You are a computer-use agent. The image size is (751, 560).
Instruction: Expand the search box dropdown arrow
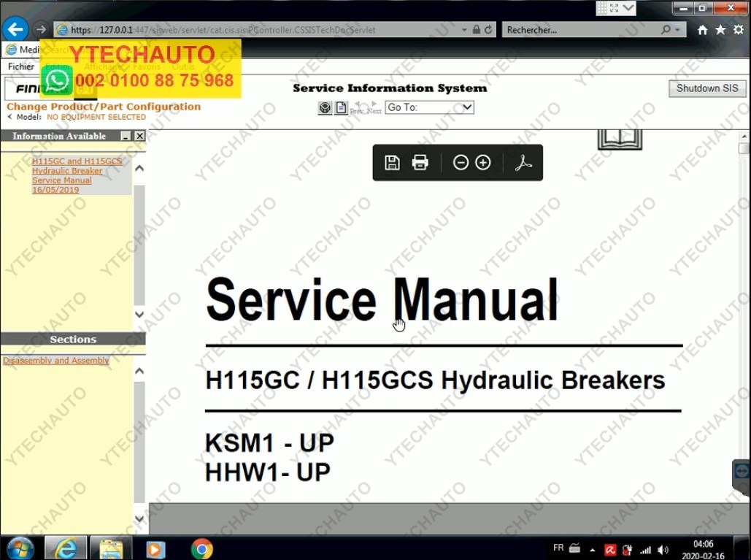678,30
